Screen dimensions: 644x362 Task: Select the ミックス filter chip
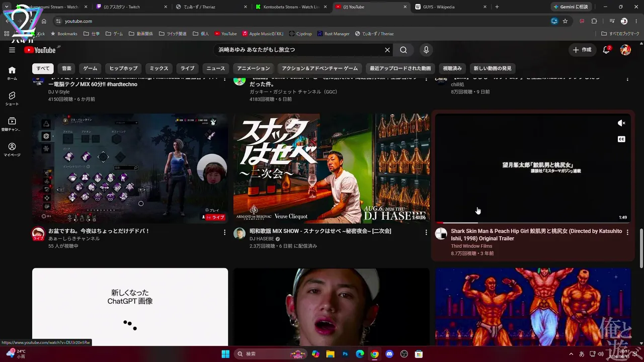159,68
